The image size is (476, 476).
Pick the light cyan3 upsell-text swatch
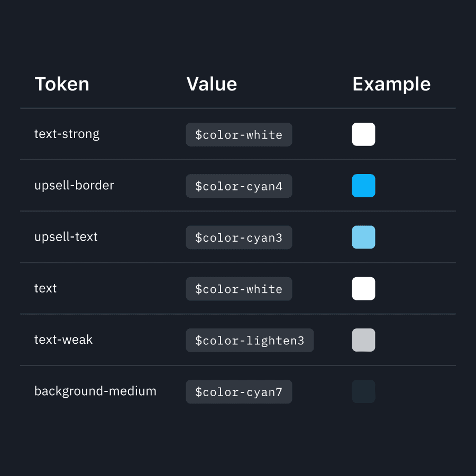(363, 237)
